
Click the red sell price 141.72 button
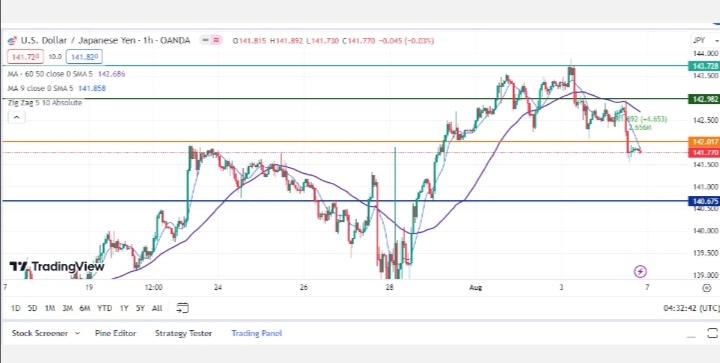click(x=26, y=57)
